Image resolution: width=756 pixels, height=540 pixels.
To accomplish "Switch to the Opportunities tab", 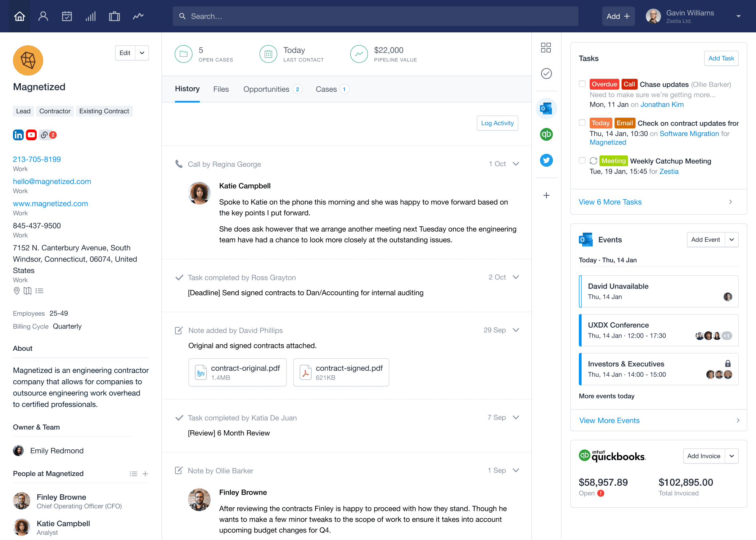I will [x=266, y=89].
